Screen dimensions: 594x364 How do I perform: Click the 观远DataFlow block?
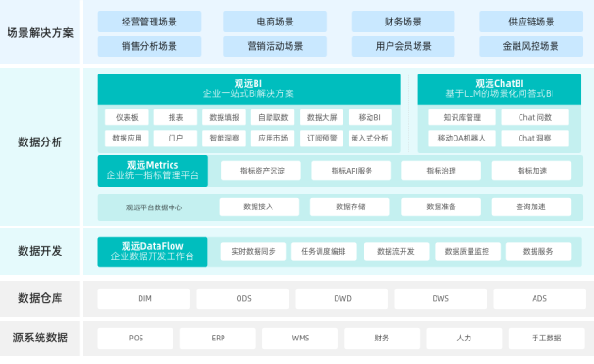pos(153,252)
